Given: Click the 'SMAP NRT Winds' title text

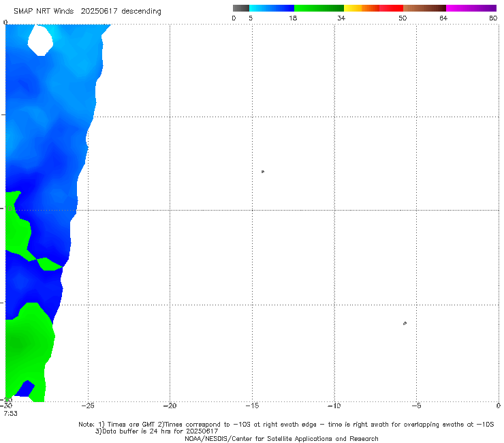Looking at the screenshot, I should tap(44, 11).
